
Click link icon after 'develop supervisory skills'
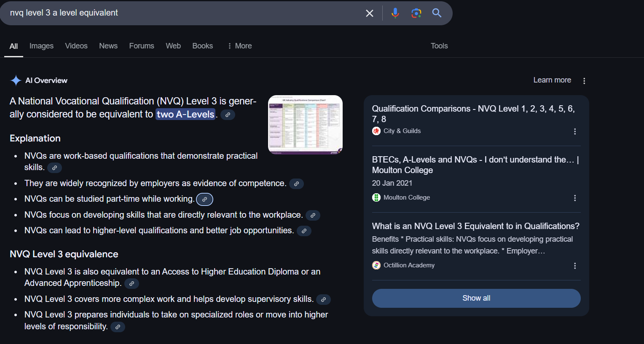click(x=323, y=300)
